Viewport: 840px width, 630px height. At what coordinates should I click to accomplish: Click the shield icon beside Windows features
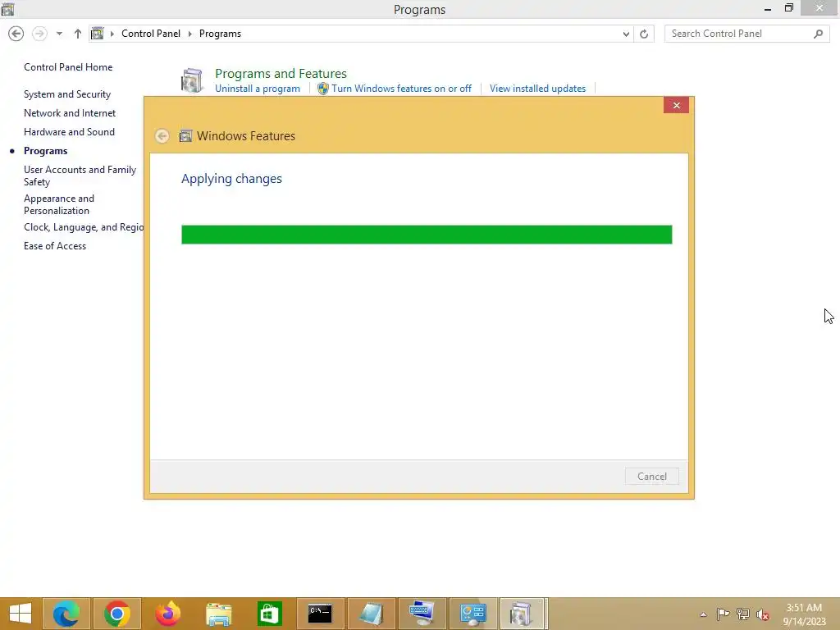[323, 89]
